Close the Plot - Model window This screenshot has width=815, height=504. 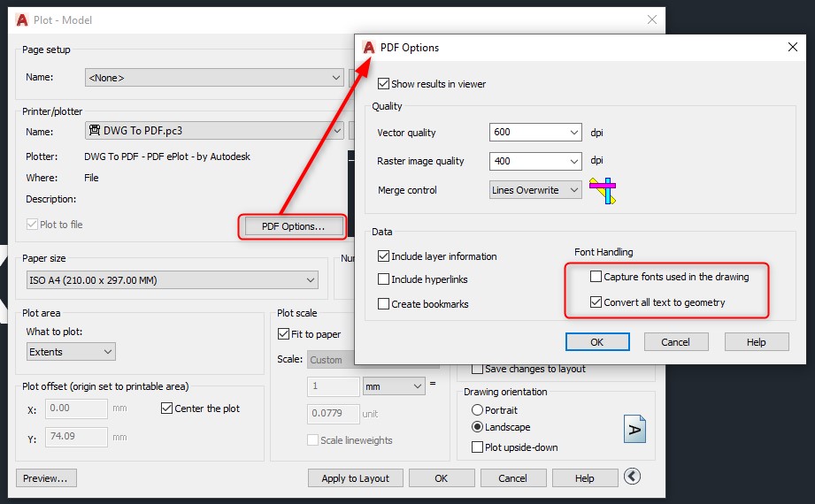tap(652, 19)
